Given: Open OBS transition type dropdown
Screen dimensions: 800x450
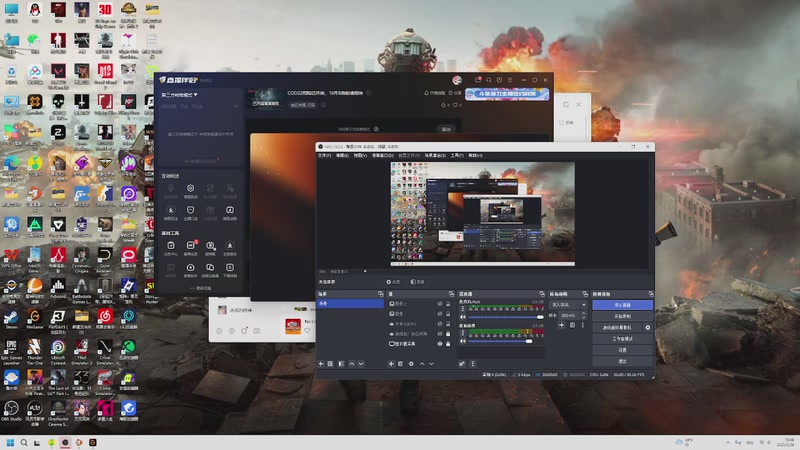Looking at the screenshot, I should 568,305.
